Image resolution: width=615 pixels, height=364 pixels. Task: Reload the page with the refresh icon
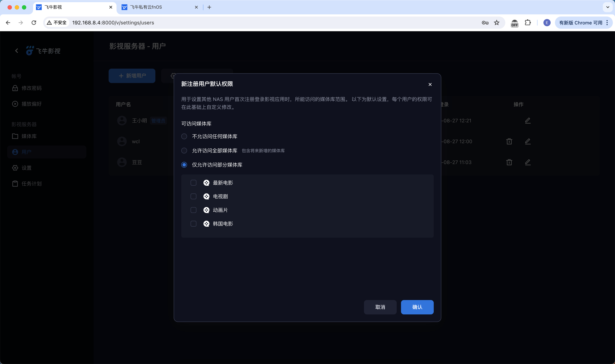pos(34,23)
